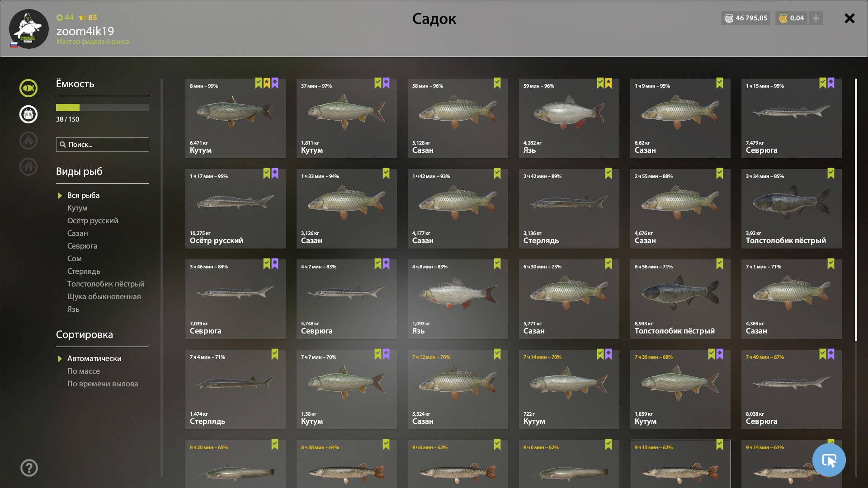Viewport: 868px width, 488px height.
Task: Click the blue cursor overlay button
Action: 829,460
